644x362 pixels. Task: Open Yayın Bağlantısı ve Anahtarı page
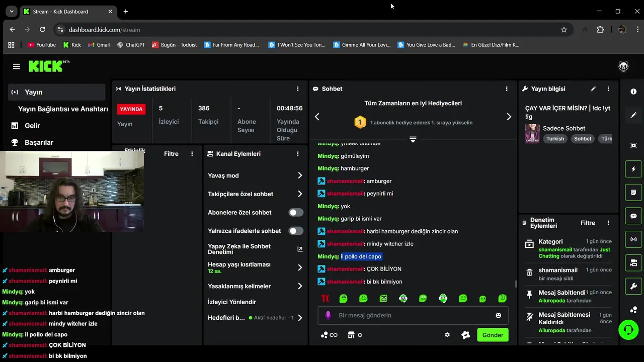(63, 109)
